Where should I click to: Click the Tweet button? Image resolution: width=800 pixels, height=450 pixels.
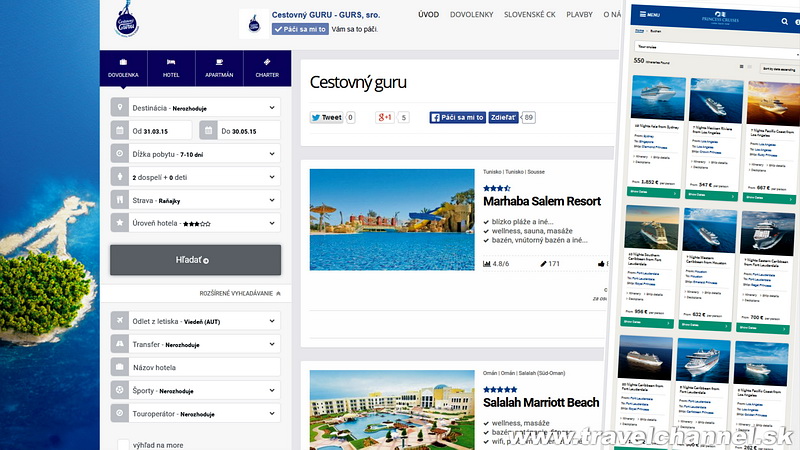coord(327,117)
